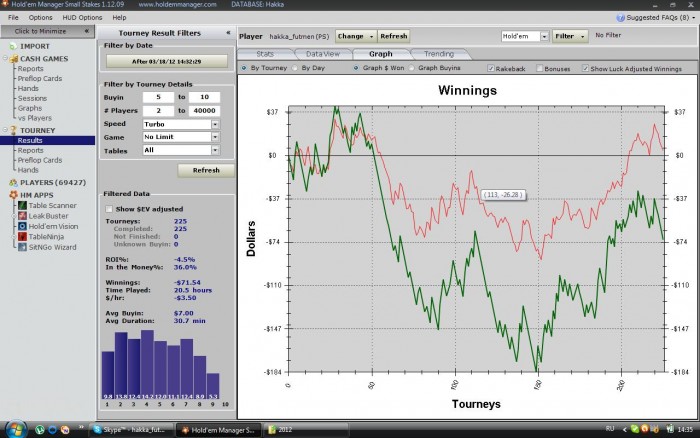Open LeakBuster app icon
The width and height of the screenshot is (700, 438).
tap(22, 216)
